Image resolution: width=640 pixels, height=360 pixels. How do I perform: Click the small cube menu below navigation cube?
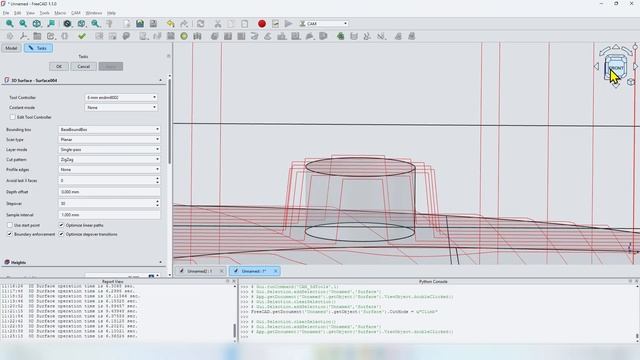[x=631, y=82]
